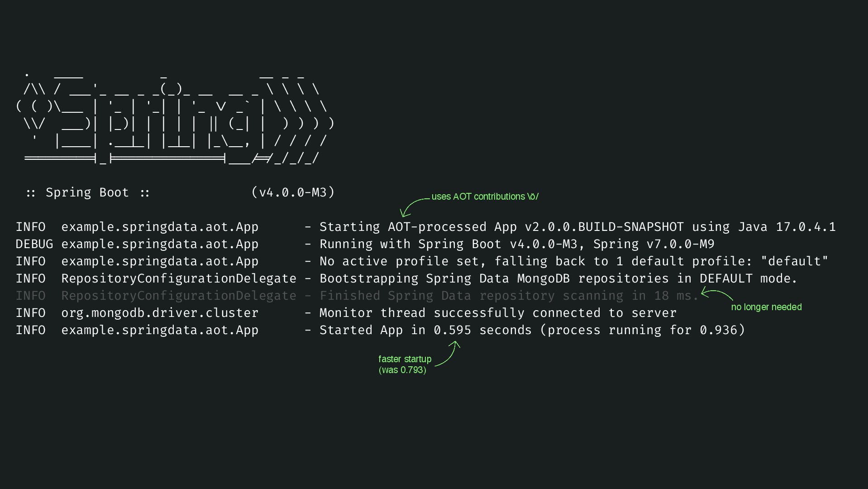Click the 'faster startup (was 0.793)' annotation
The width and height of the screenshot is (868, 489).
[x=405, y=364]
